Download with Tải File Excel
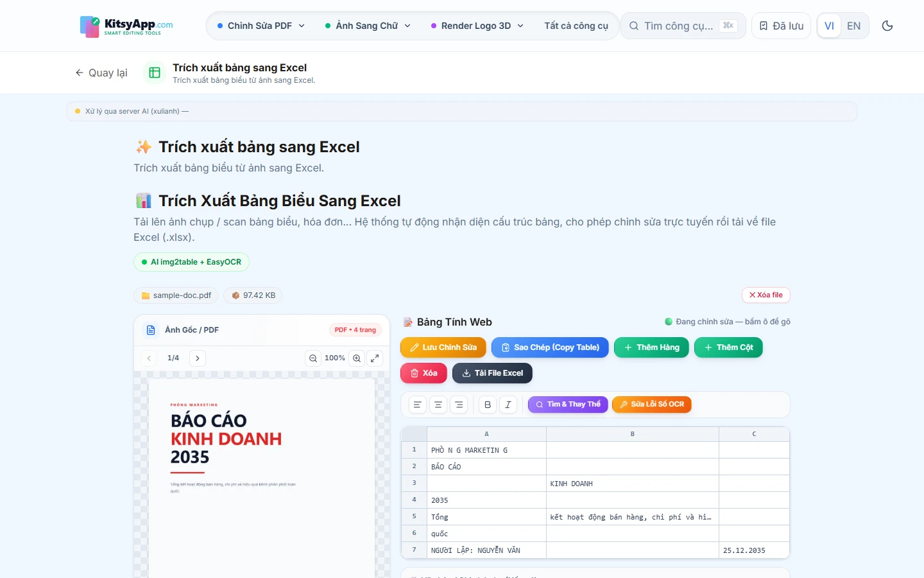Screen dimensions: 924x578 point(492,373)
